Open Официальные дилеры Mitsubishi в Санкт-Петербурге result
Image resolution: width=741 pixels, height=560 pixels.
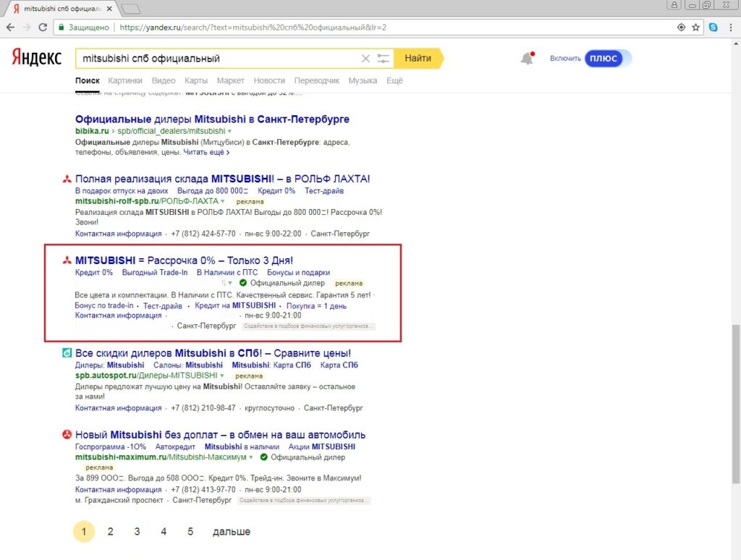coord(212,119)
